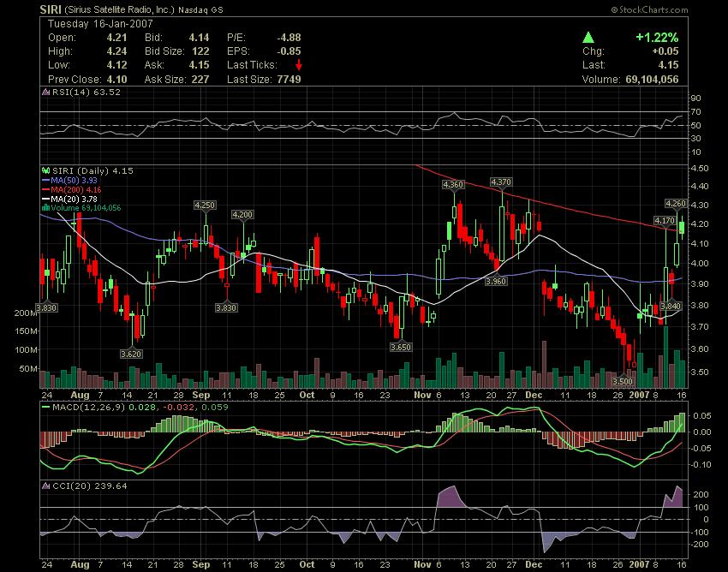Click the 3.960 price low label
The image size is (728, 572).
tap(496, 282)
